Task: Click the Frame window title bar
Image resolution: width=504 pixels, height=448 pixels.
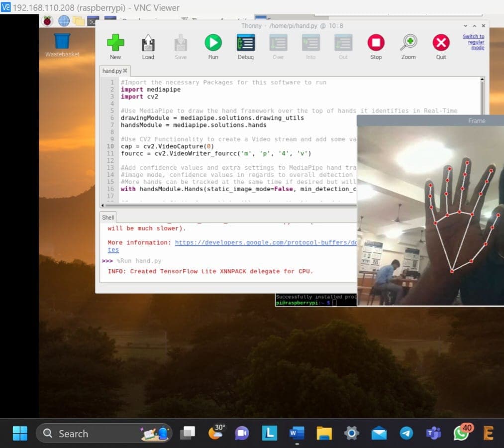Action: click(430, 120)
